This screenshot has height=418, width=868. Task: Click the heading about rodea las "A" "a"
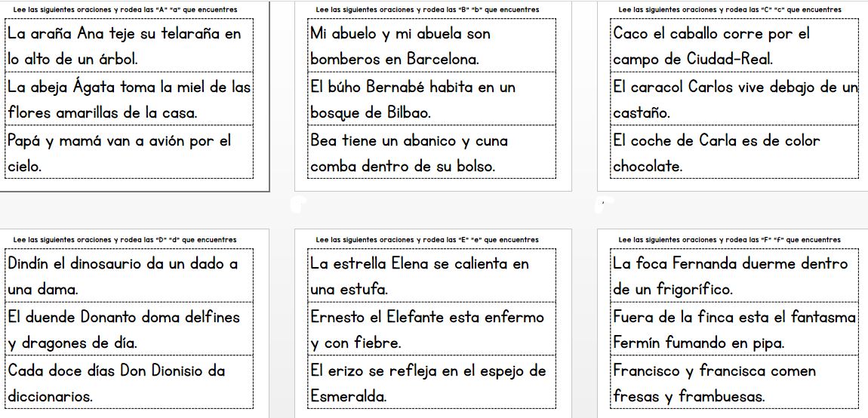point(125,9)
